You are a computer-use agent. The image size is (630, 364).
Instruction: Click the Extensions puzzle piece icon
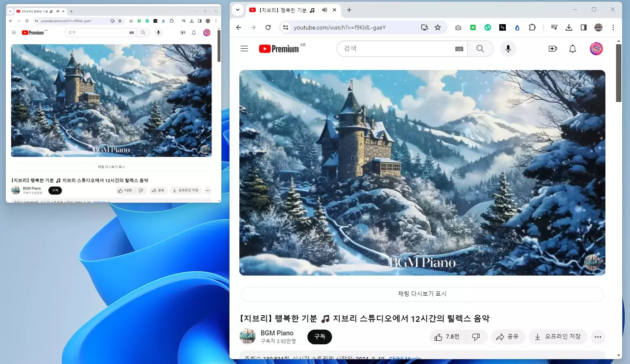click(x=532, y=27)
